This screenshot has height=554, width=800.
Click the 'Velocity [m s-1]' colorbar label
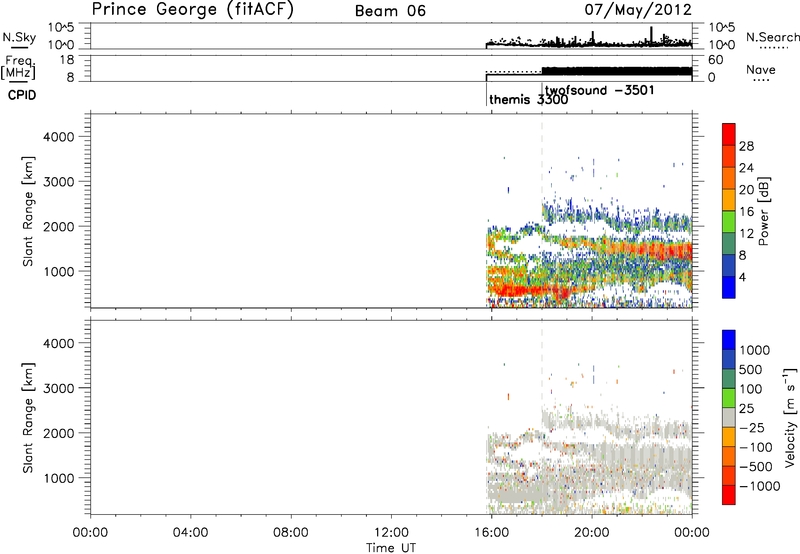(790, 417)
